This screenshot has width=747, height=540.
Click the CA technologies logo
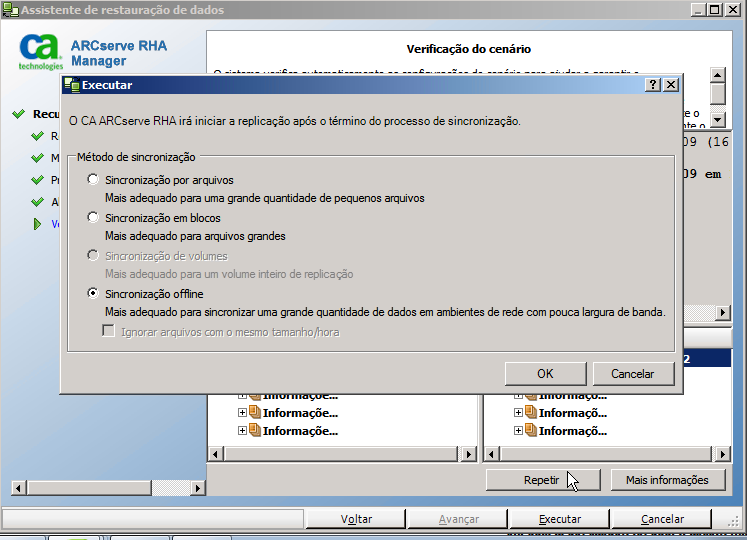coord(40,52)
